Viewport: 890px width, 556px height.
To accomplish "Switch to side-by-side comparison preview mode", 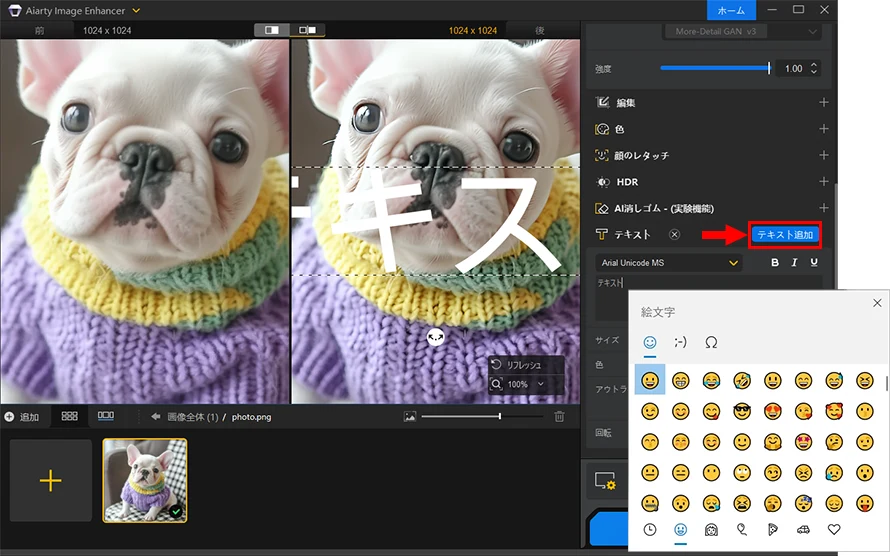I will click(x=308, y=30).
